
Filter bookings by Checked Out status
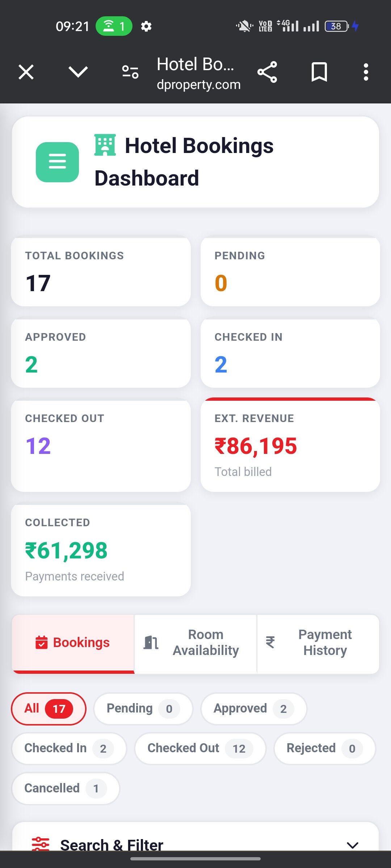[x=200, y=748]
